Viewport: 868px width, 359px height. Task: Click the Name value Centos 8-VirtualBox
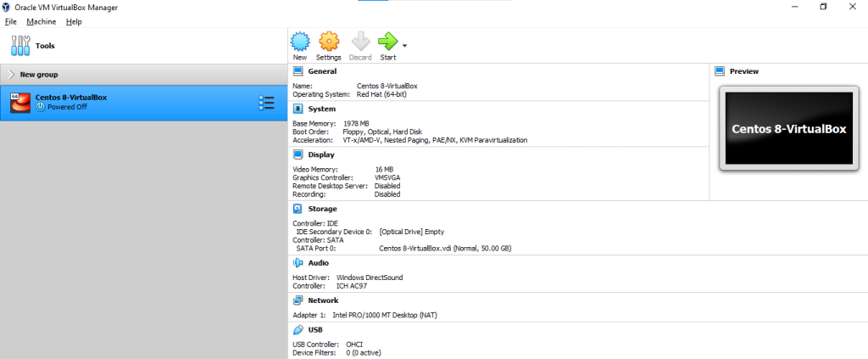(x=387, y=87)
